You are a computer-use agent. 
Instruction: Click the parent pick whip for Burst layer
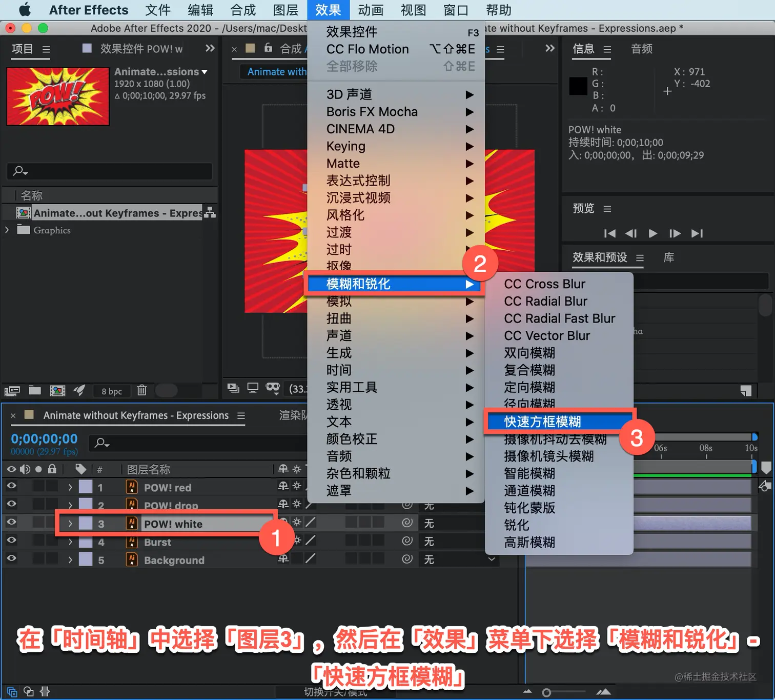click(x=407, y=541)
